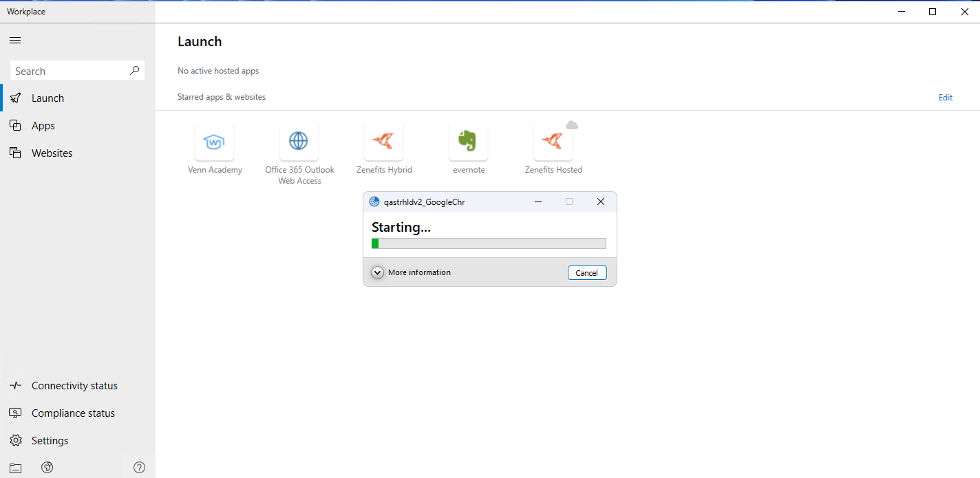View Compliance status page
980x478 pixels.
pyautogui.click(x=73, y=413)
